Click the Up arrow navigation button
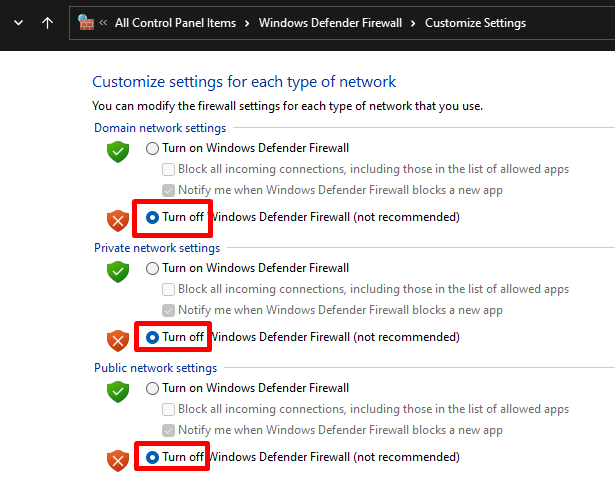 coord(48,22)
